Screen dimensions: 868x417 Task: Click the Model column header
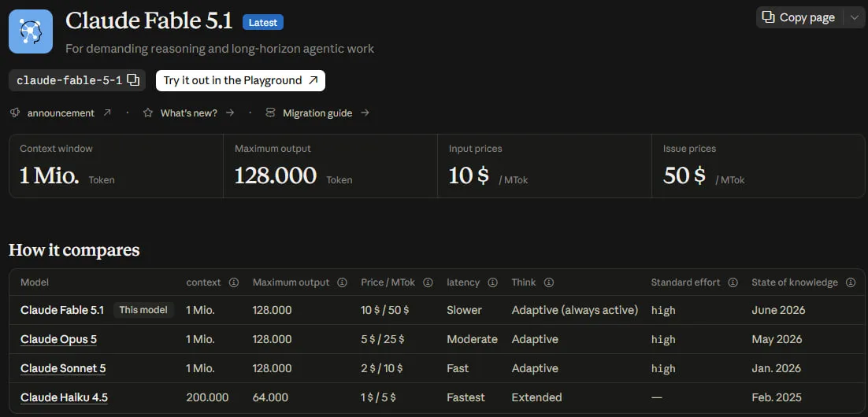[x=35, y=282]
